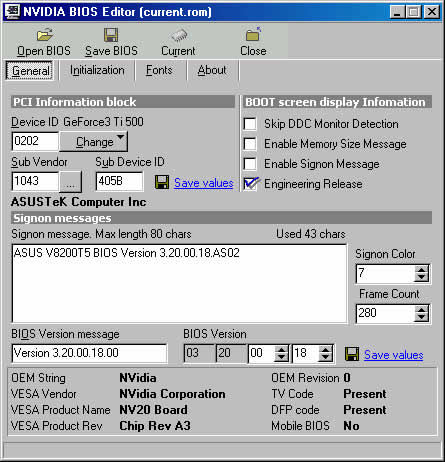Increase Signon Color value with up arrow
The image size is (445, 462).
(x=421, y=270)
